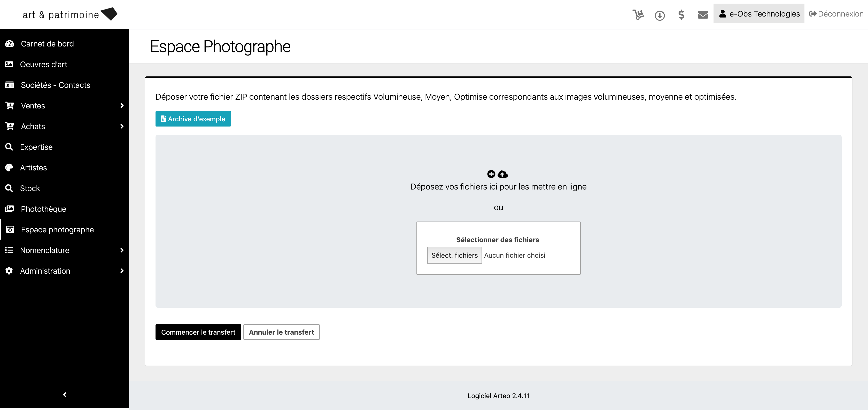The height and width of the screenshot is (410, 868).
Task: Open the dollar sign icon in header
Action: (681, 14)
